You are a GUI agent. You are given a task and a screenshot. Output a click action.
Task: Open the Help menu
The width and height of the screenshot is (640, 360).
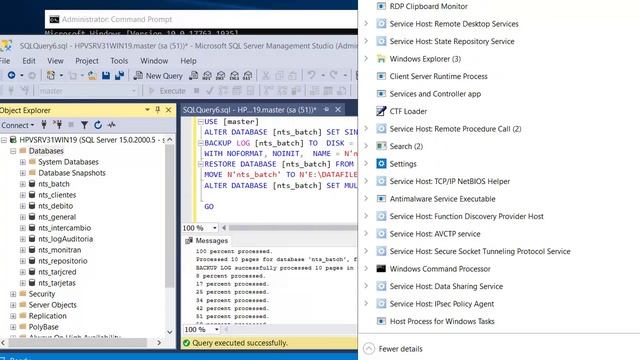[x=188, y=61]
